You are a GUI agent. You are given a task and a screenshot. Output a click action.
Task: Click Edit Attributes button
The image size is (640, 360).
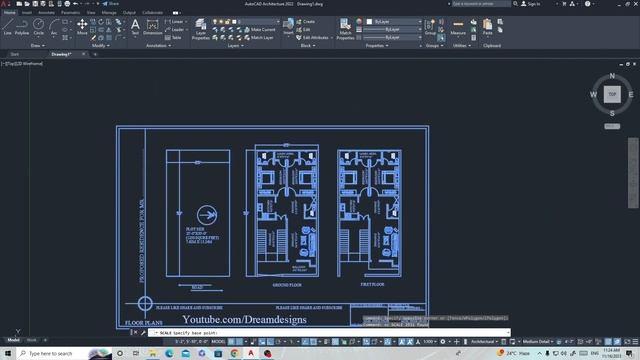(x=312, y=38)
